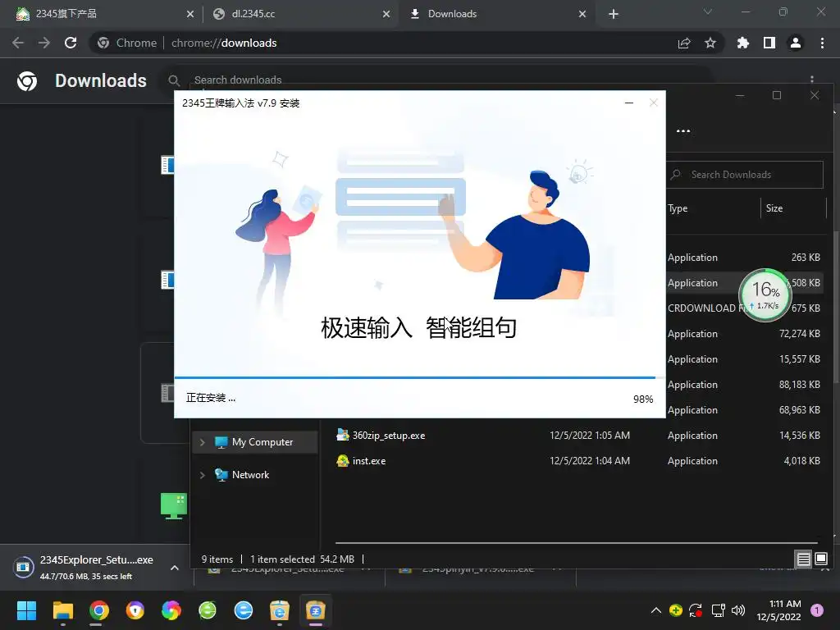Screen dimensions: 840x630
Task: Open Chrome side panel icon
Action: pos(769,43)
